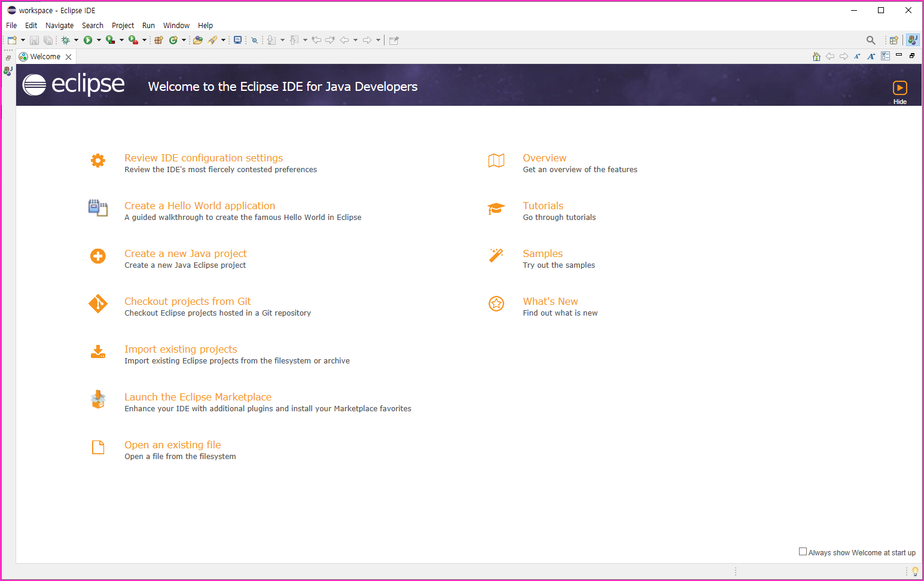Open the External Tools dropdown arrow
The width and height of the screenshot is (924, 581).
144,40
